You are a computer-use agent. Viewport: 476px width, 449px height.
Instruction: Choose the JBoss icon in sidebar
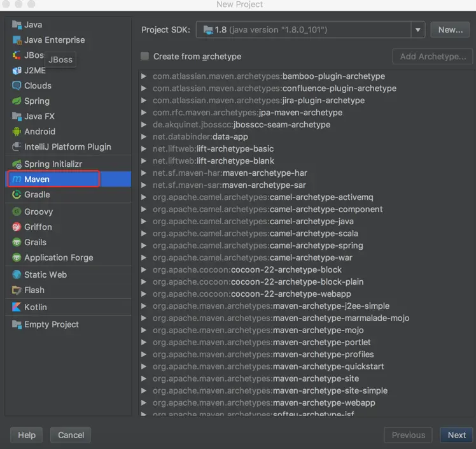click(17, 55)
